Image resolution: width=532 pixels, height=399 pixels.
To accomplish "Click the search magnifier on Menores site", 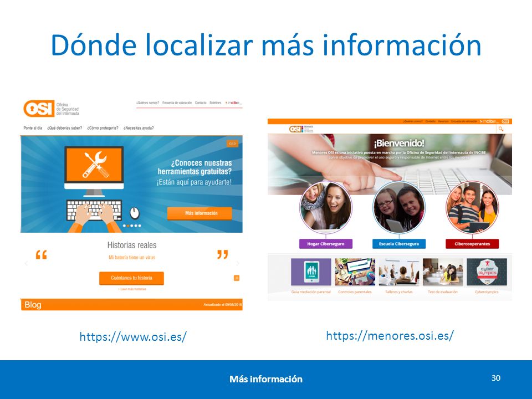I will (500, 129).
